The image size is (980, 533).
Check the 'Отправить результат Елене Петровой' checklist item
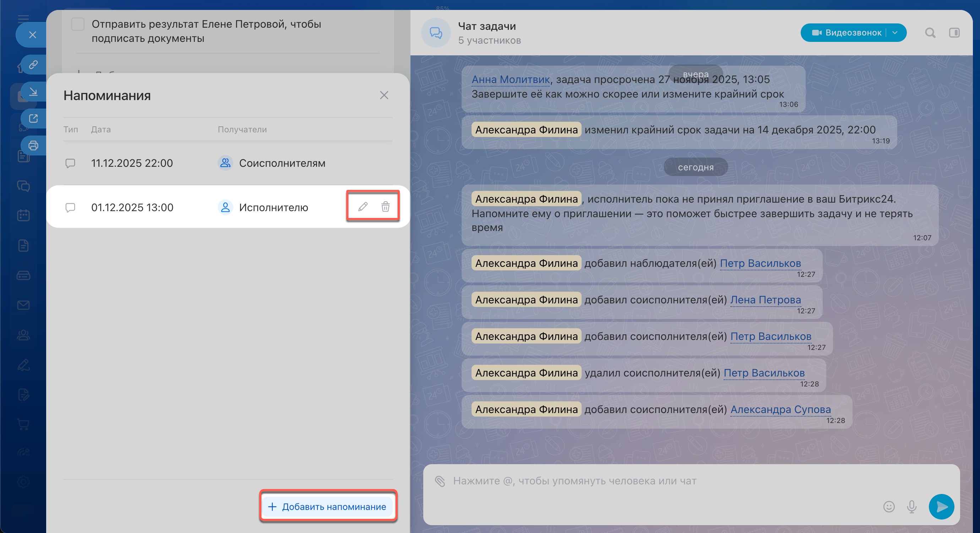click(x=78, y=24)
